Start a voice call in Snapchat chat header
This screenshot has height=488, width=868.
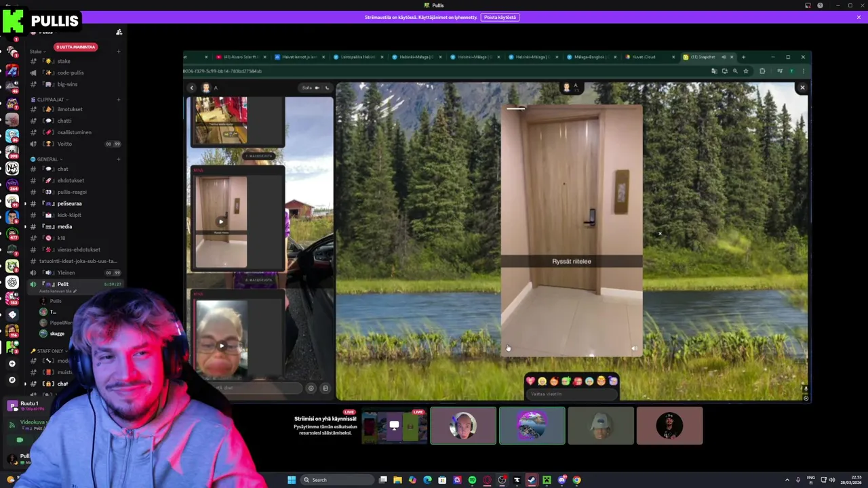(x=327, y=87)
